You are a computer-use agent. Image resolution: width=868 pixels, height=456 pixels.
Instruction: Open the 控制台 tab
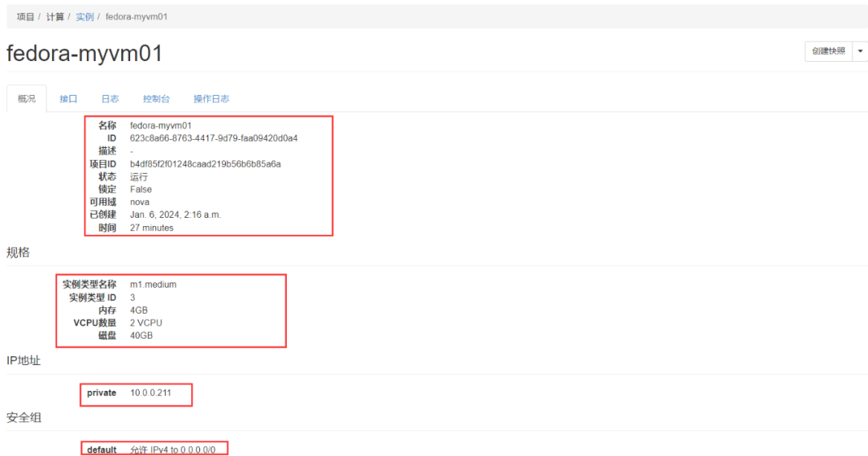point(156,99)
